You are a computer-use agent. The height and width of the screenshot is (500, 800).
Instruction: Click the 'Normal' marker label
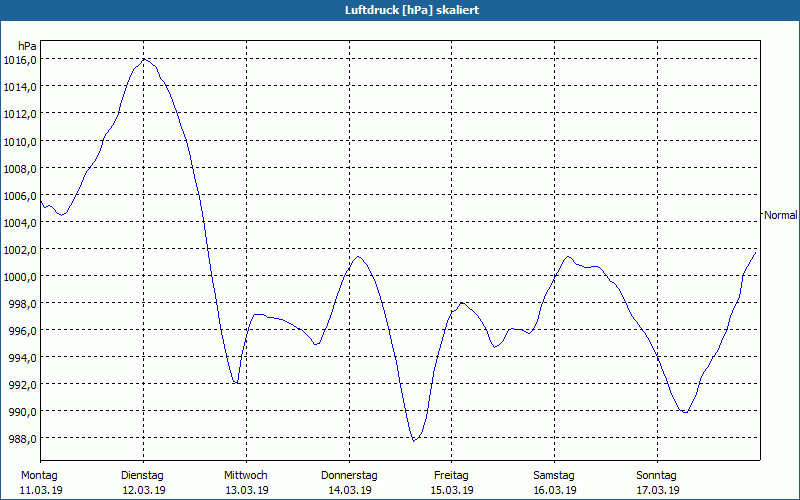click(x=781, y=215)
